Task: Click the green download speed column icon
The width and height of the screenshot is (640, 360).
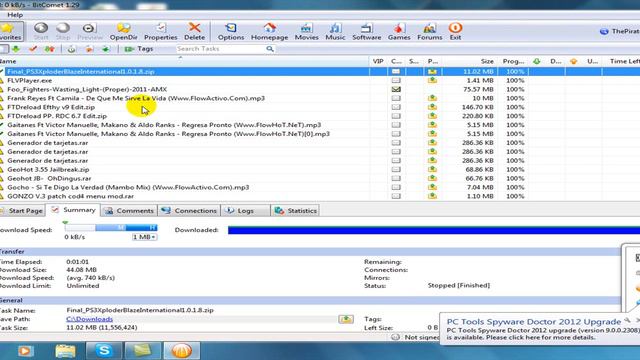Action: pyautogui.click(x=536, y=61)
